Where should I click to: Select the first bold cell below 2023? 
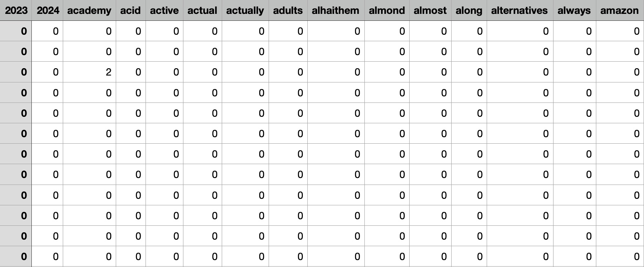point(16,31)
